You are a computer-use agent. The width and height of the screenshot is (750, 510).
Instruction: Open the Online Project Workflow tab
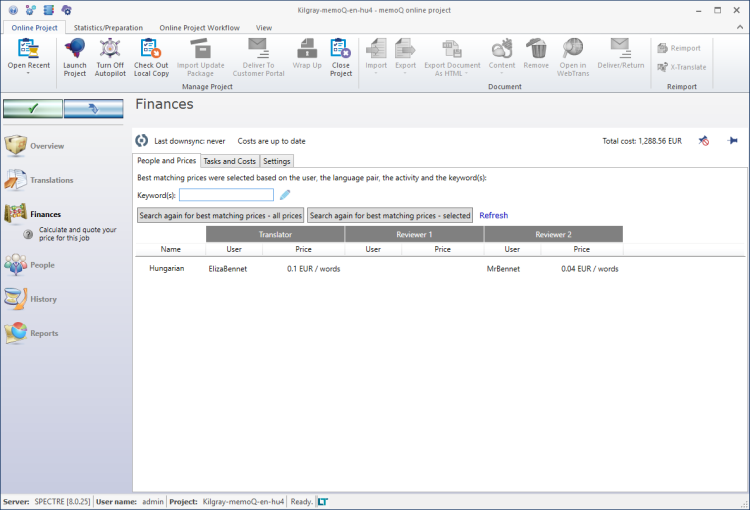pyautogui.click(x=199, y=28)
